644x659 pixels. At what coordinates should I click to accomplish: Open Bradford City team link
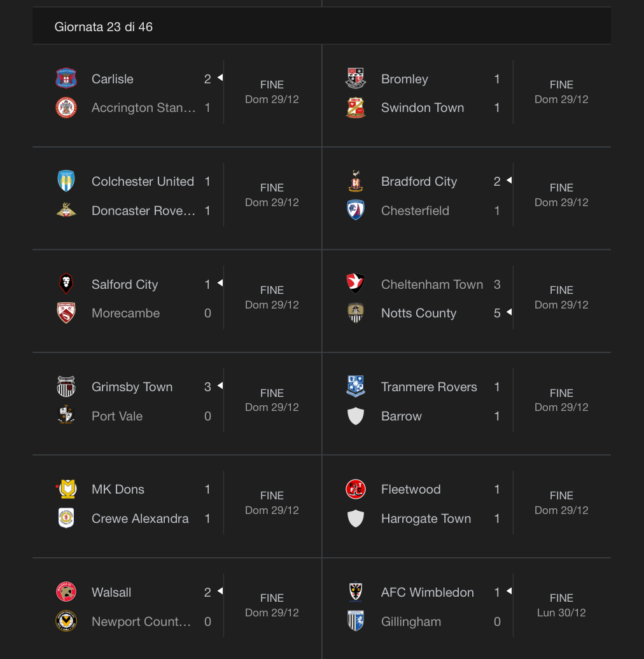pyautogui.click(x=419, y=181)
